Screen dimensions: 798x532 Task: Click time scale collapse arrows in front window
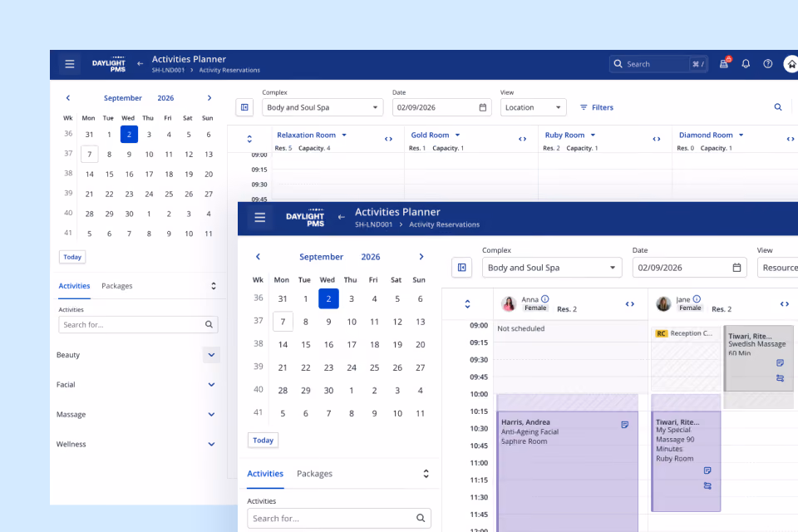[467, 304]
